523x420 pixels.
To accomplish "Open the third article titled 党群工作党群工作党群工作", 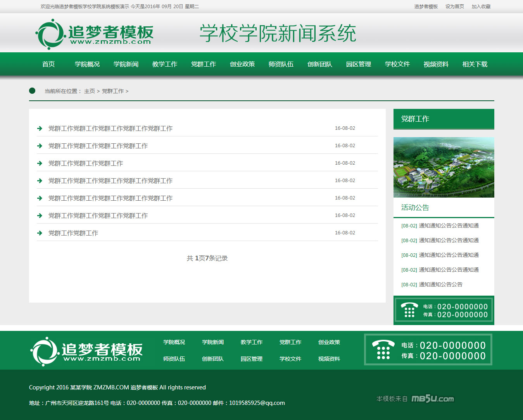I will (86, 164).
